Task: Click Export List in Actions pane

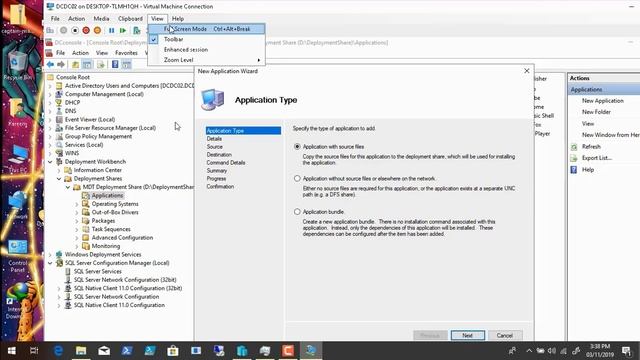Action: tap(597, 158)
